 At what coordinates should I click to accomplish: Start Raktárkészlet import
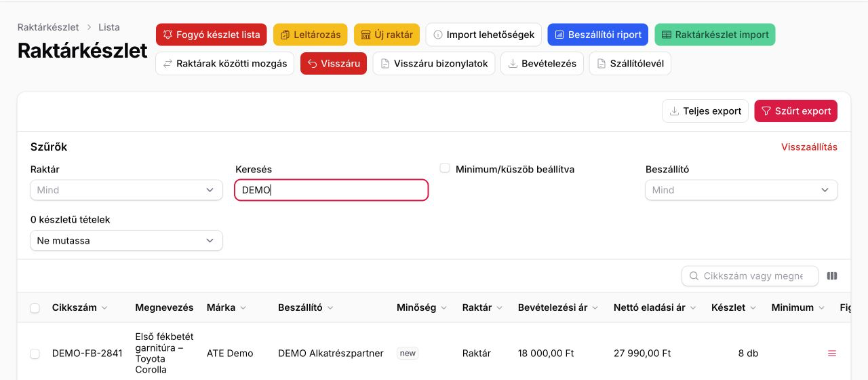(715, 35)
